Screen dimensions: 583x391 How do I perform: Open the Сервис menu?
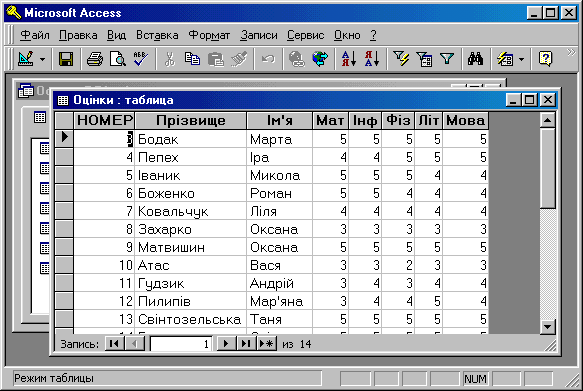(305, 35)
